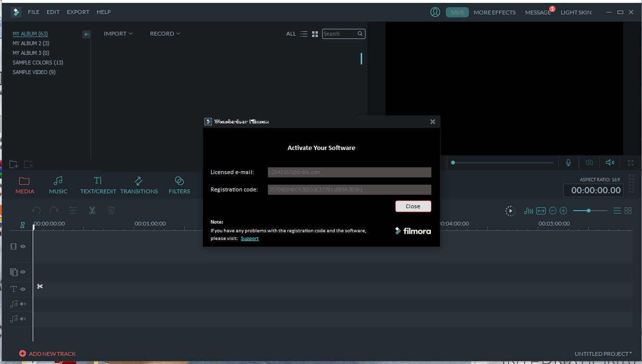Viewport: 642px width, 364px height.
Task: Switch media library to list view
Action: click(303, 34)
